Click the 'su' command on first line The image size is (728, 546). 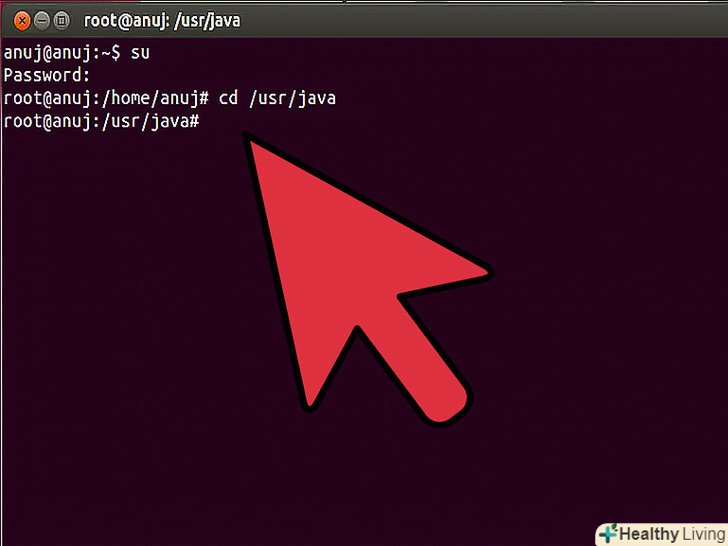pos(140,52)
